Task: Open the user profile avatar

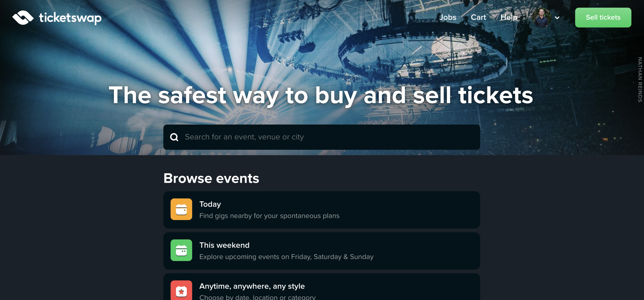Action: coord(541,18)
